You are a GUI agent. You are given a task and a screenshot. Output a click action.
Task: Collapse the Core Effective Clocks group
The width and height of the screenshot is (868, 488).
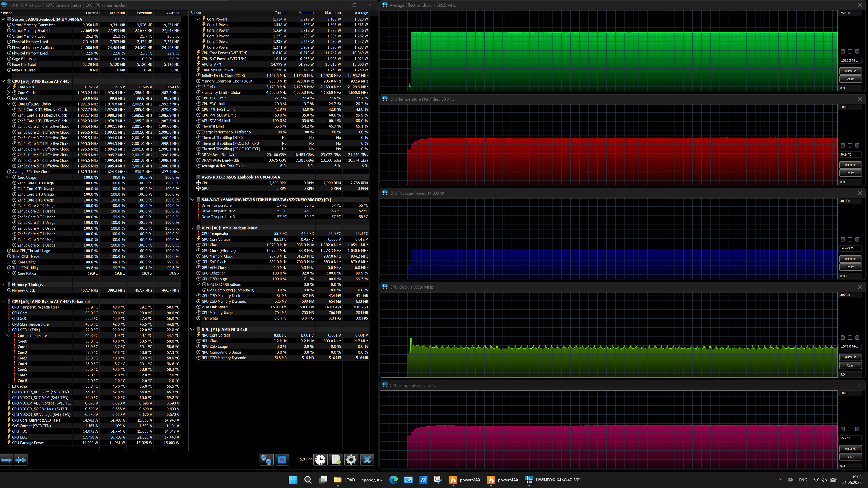8,104
